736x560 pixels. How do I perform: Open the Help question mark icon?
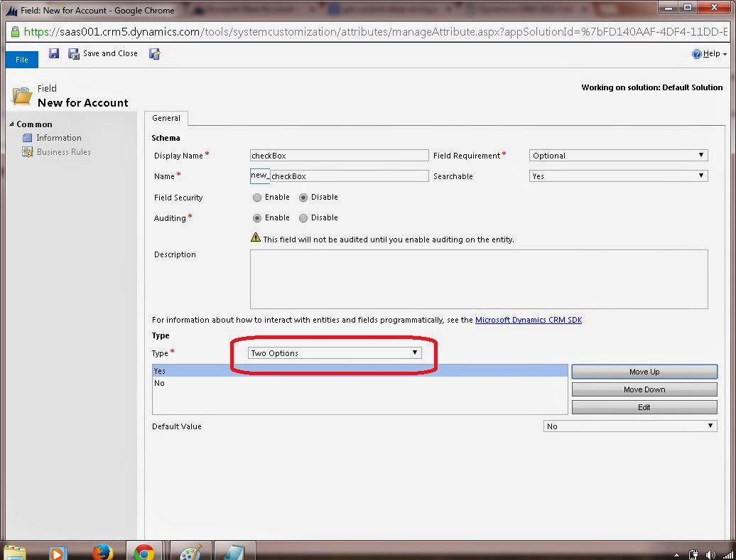pyautogui.click(x=696, y=54)
